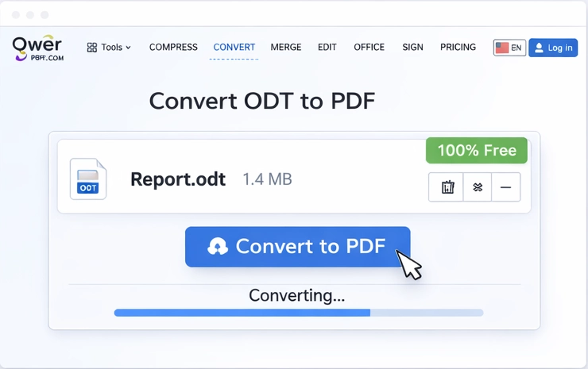Click the US flag icon
Viewport: 588px width, 369px height.
[x=502, y=48]
